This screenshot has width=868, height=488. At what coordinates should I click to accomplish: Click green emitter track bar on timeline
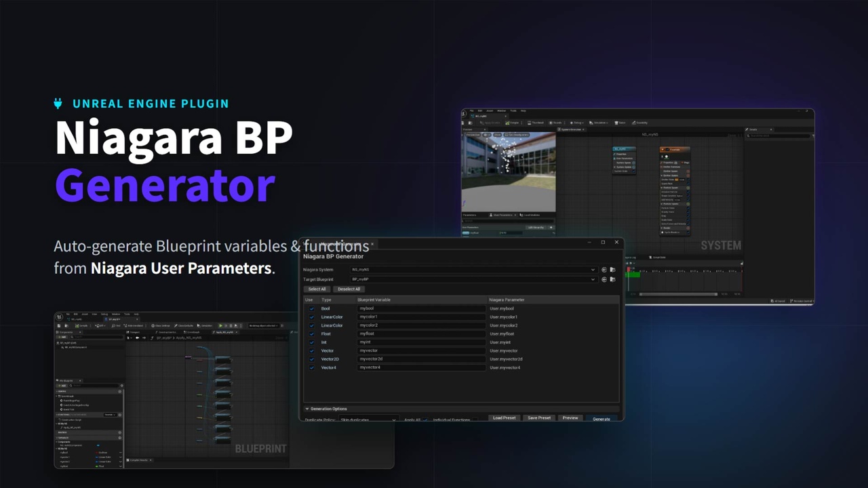[x=633, y=274]
